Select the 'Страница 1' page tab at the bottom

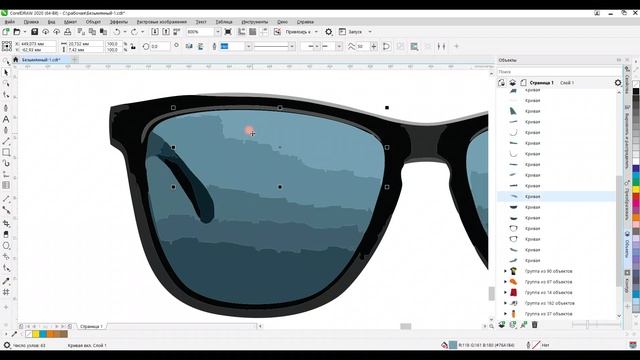[x=91, y=326]
